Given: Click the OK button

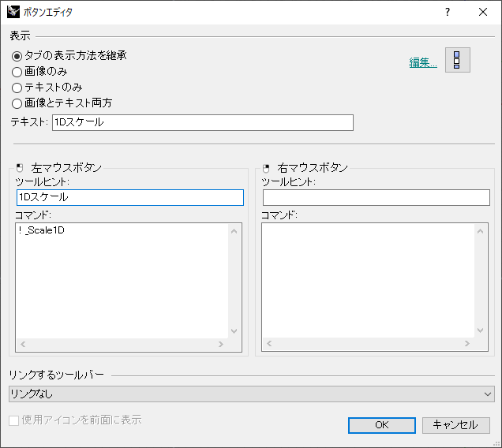Looking at the screenshot, I should (x=382, y=425).
